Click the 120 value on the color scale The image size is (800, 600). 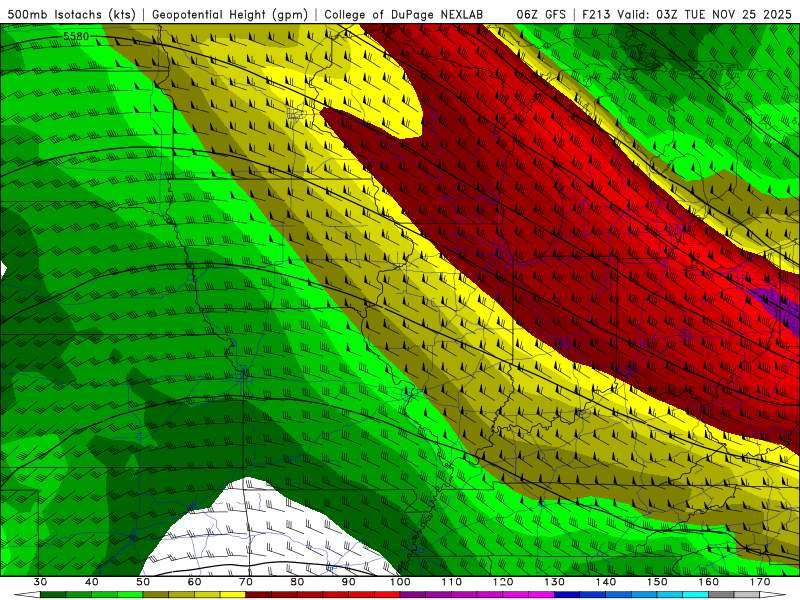(503, 582)
